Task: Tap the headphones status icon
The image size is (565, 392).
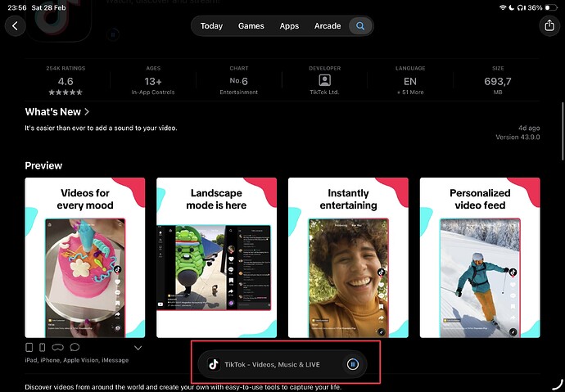Action: (521, 7)
